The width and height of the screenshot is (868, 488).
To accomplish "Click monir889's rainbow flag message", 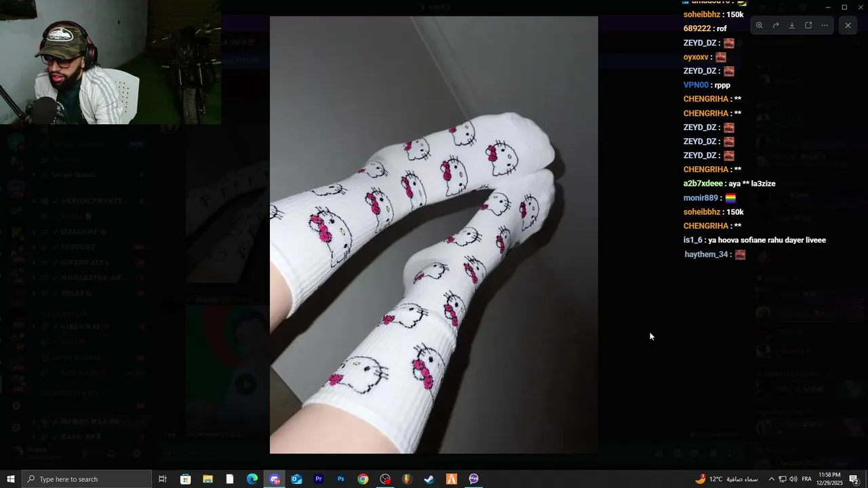I will (710, 198).
